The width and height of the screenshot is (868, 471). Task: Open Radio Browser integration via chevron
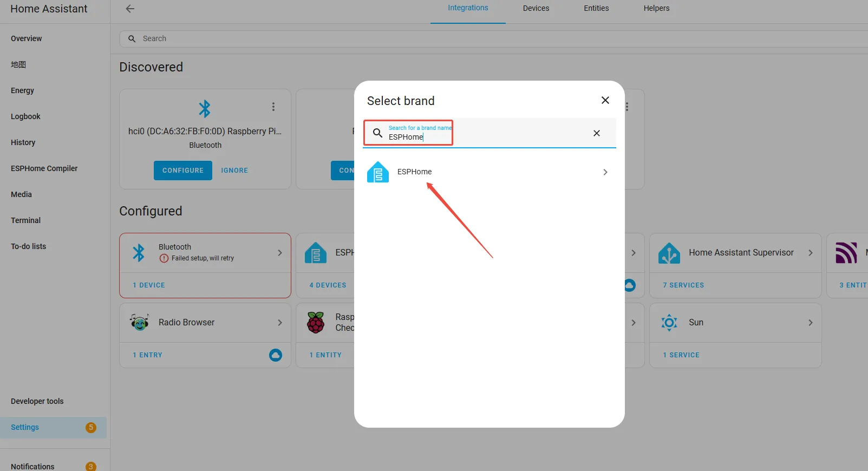[280, 323]
